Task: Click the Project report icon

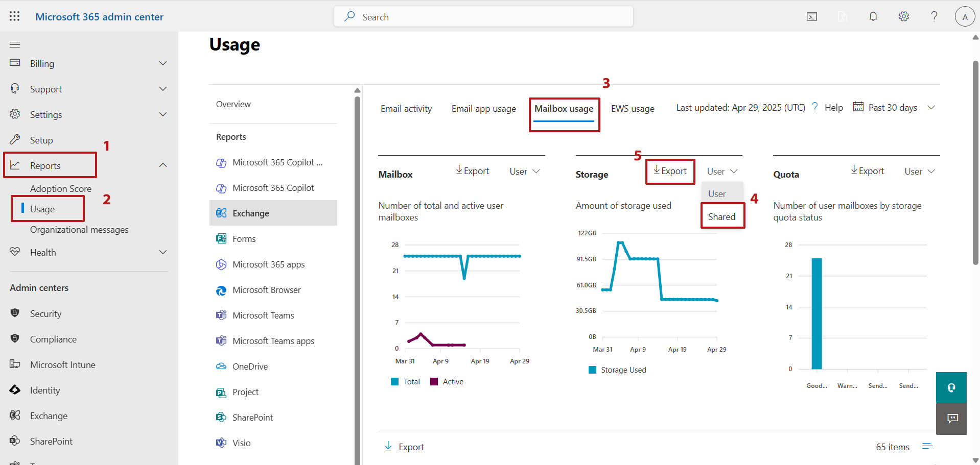Action: pos(221,392)
